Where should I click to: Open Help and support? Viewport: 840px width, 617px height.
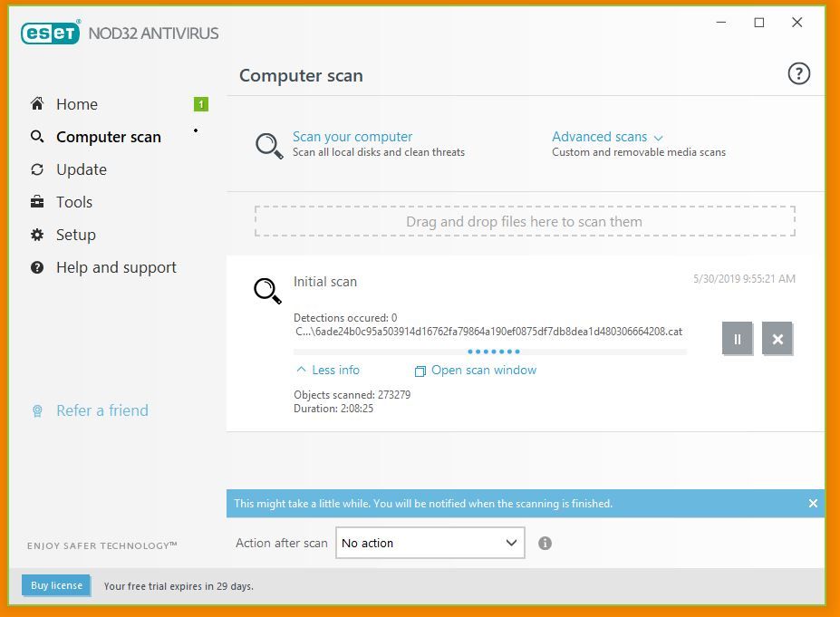click(x=116, y=267)
